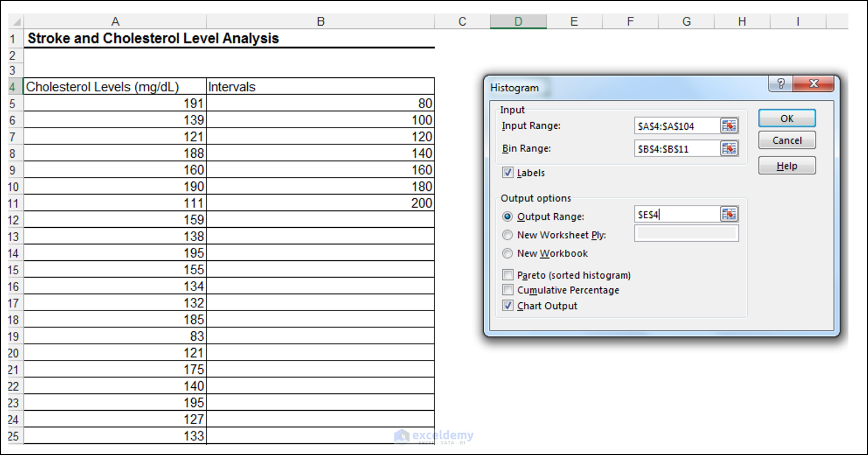Select column G header
The width and height of the screenshot is (868, 455).
click(x=686, y=22)
